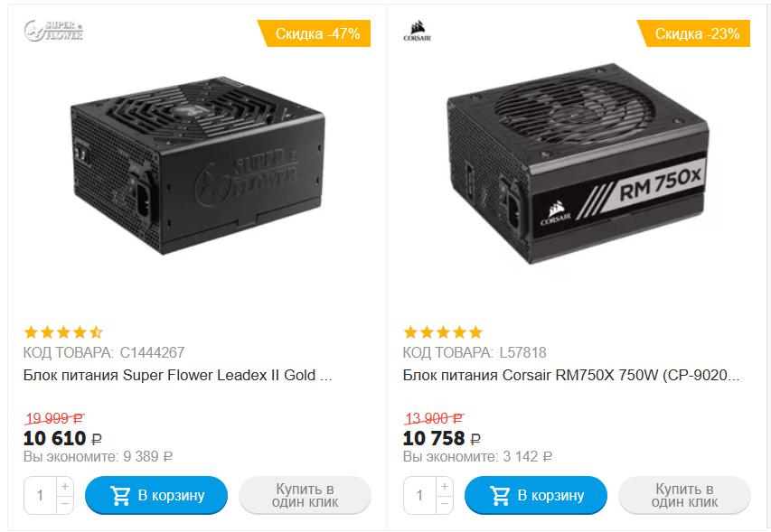Buy Super Flower Leadex in one click
Image resolution: width=771 pixels, height=532 pixels.
point(305,495)
